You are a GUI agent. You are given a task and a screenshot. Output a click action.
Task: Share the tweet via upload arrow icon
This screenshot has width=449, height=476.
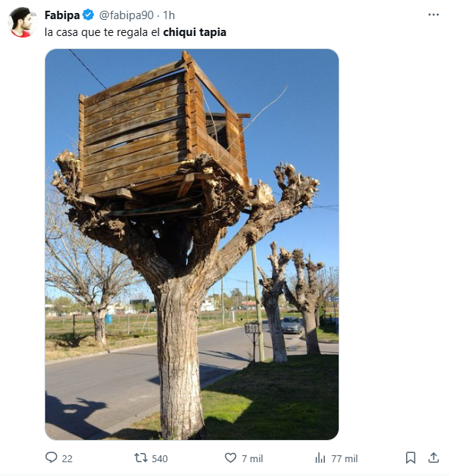(x=434, y=458)
